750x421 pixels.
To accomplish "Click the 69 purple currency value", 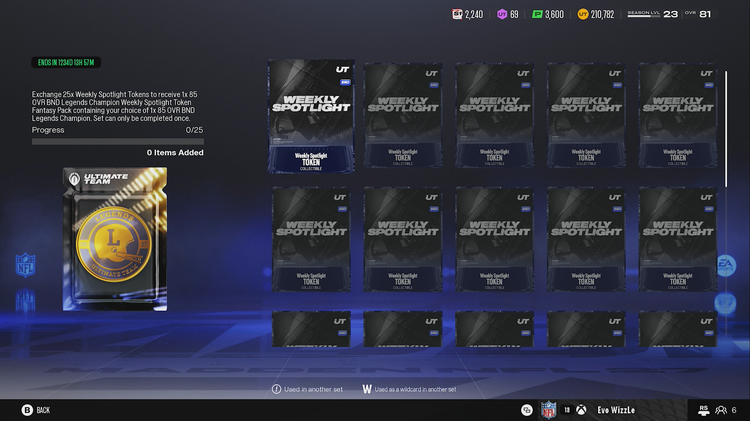I will tap(514, 14).
